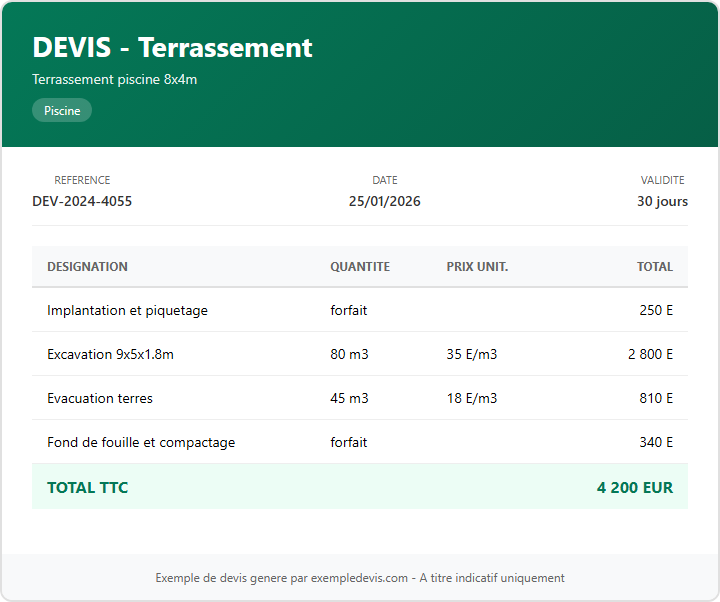This screenshot has height=602, width=720.
Task: Click the QUANTITE column header
Action: click(360, 267)
